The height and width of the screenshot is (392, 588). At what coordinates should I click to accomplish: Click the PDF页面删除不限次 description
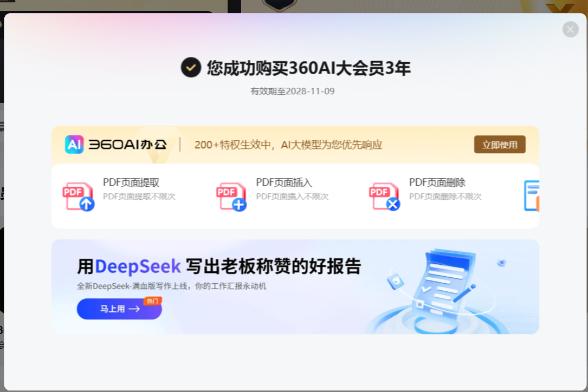click(x=445, y=197)
